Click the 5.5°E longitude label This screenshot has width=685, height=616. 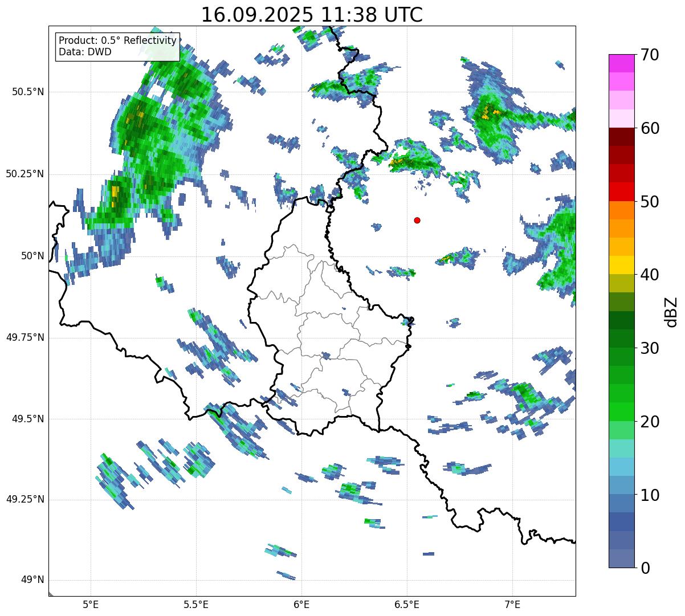(x=196, y=604)
